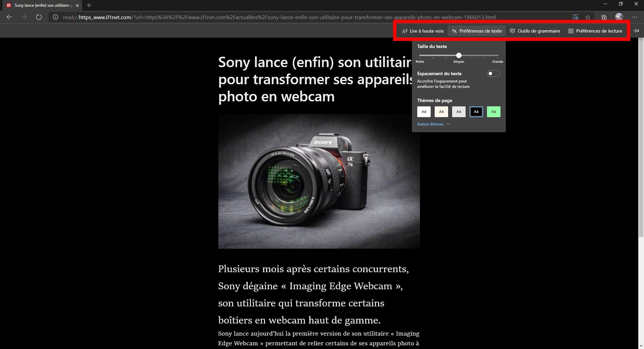Add this page to favorites star
Screen dimensions: 644x349
click(588, 17)
